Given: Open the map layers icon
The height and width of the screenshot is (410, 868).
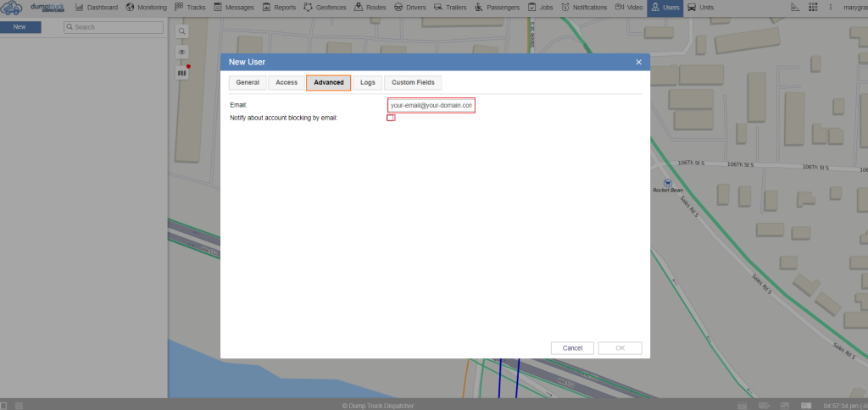Looking at the screenshot, I should tap(181, 73).
